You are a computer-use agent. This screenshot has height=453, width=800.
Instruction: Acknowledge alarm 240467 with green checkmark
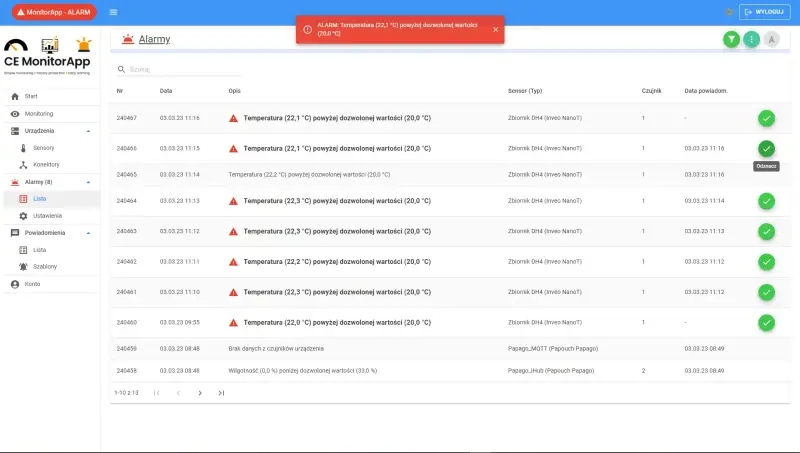click(766, 118)
